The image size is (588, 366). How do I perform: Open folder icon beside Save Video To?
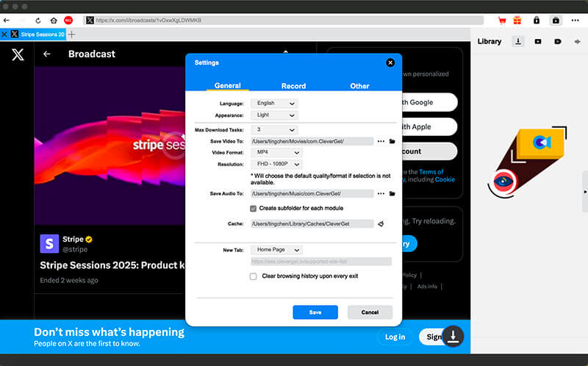click(392, 141)
